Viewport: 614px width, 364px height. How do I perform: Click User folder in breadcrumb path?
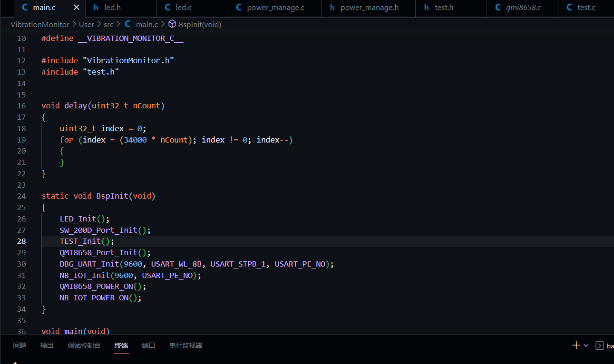click(87, 24)
